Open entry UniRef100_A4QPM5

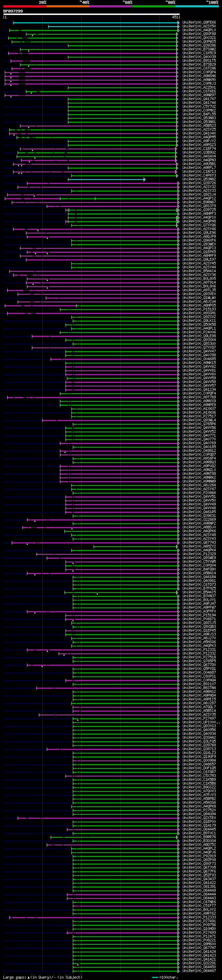coord(199,137)
